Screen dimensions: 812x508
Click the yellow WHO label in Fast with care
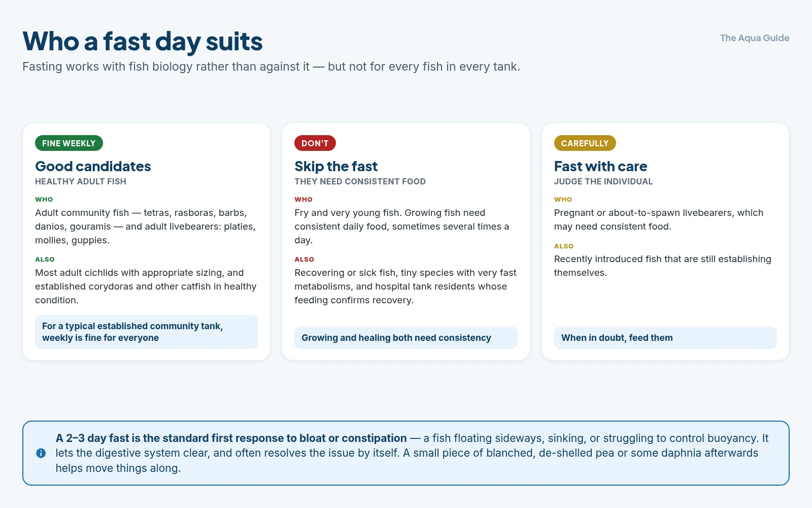click(563, 200)
